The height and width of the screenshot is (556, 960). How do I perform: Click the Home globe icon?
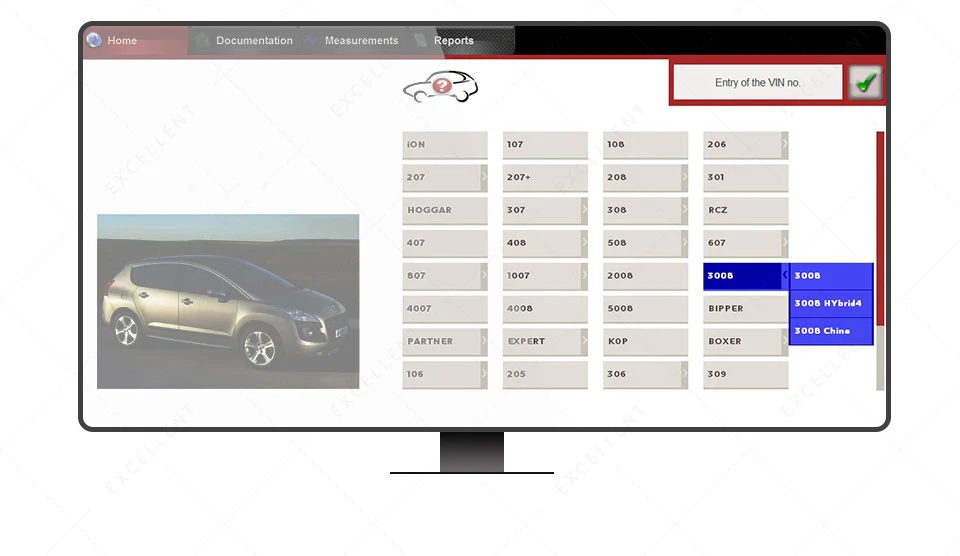tap(94, 40)
